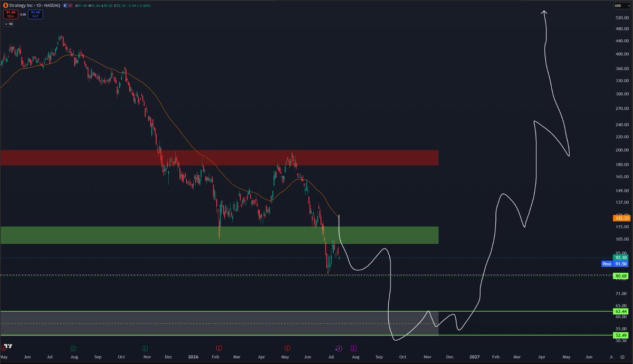The height and width of the screenshot is (364, 633).
Task: Click the TradingView logo at bottom left
Action: 7,347
